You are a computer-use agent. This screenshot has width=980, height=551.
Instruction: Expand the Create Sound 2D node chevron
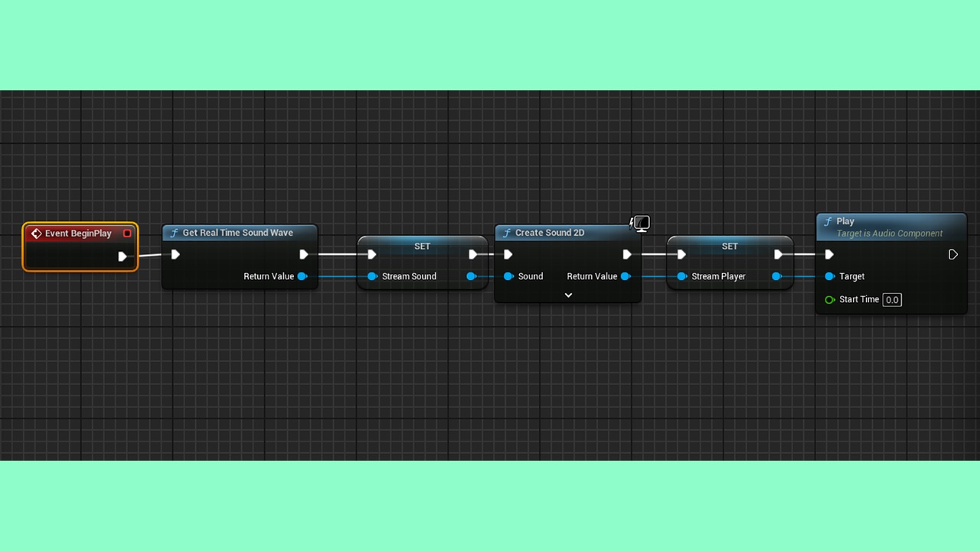coord(568,295)
